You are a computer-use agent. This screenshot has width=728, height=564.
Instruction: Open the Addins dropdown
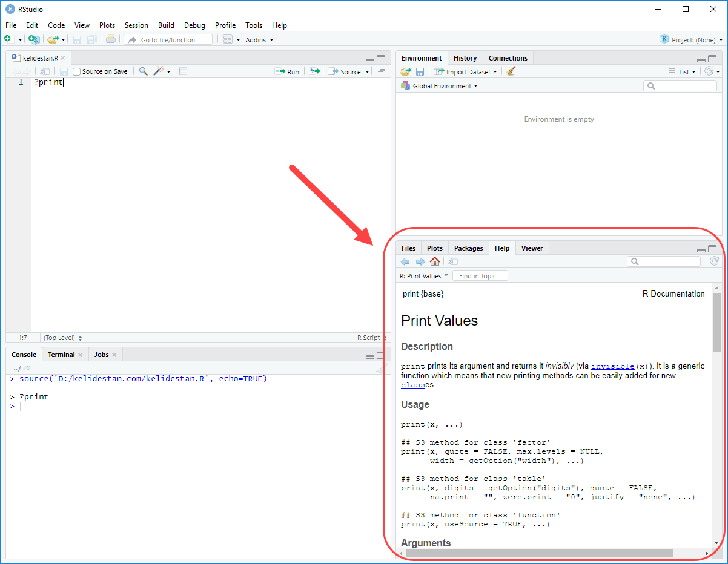pos(259,40)
